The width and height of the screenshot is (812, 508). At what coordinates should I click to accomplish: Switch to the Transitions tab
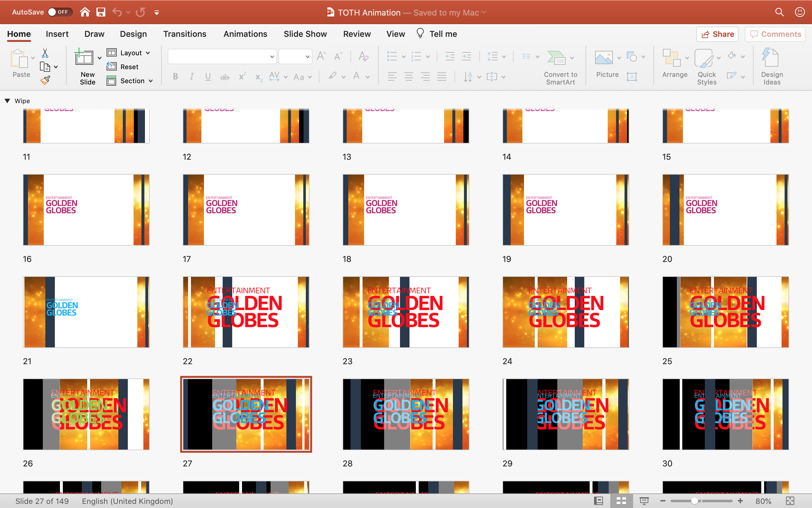pyautogui.click(x=185, y=34)
